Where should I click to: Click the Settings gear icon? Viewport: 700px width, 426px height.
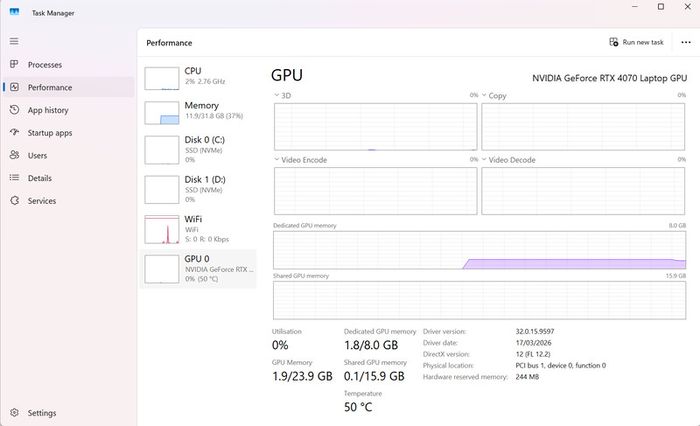click(x=14, y=413)
